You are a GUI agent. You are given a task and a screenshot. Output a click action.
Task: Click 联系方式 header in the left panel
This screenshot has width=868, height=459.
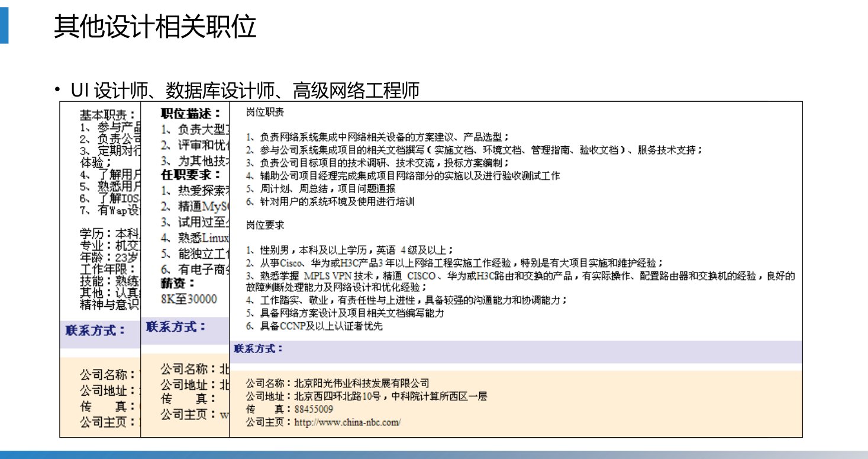coord(95,330)
